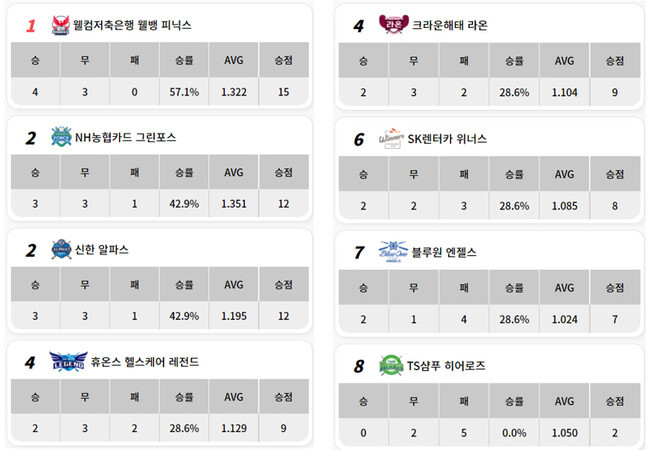Select the 신한 알파스 team name
Image resolution: width=649 pixels, height=450 pixels.
pos(102,249)
